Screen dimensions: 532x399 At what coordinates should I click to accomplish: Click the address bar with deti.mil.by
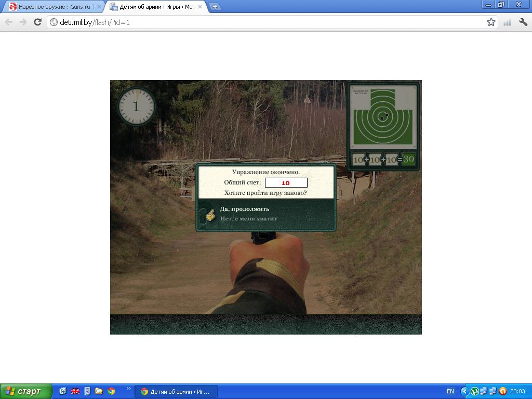coord(271,22)
